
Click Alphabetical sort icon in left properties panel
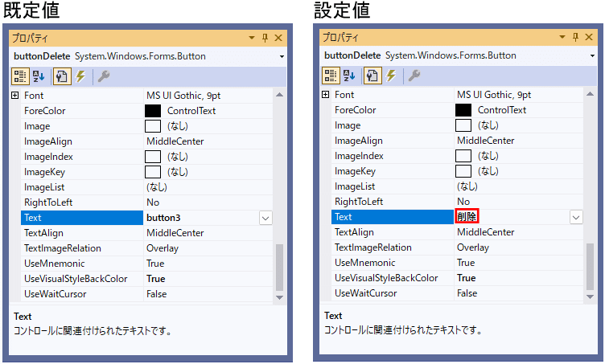coord(39,76)
